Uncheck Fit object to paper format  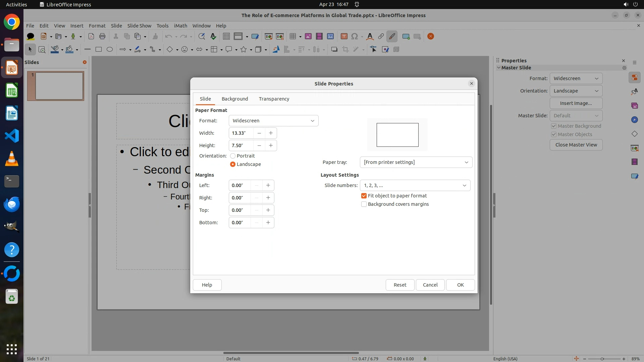[x=364, y=196]
